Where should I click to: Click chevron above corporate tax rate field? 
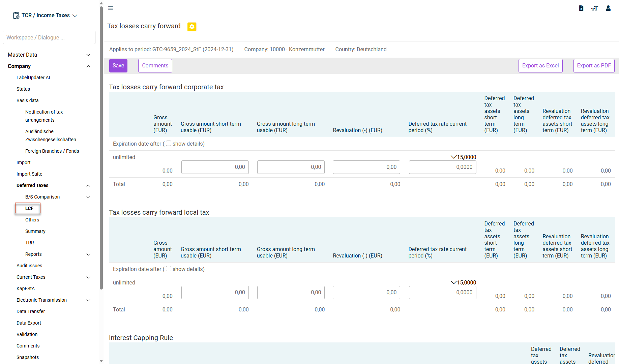[453, 157]
